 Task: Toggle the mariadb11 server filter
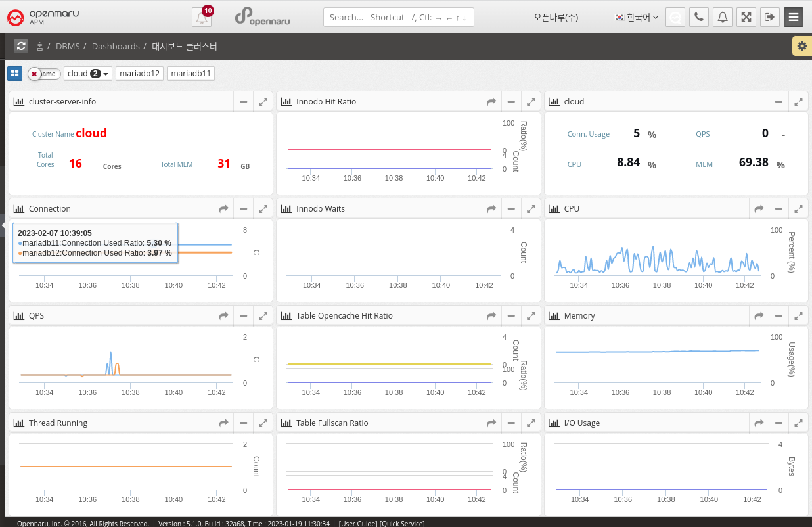[191, 74]
